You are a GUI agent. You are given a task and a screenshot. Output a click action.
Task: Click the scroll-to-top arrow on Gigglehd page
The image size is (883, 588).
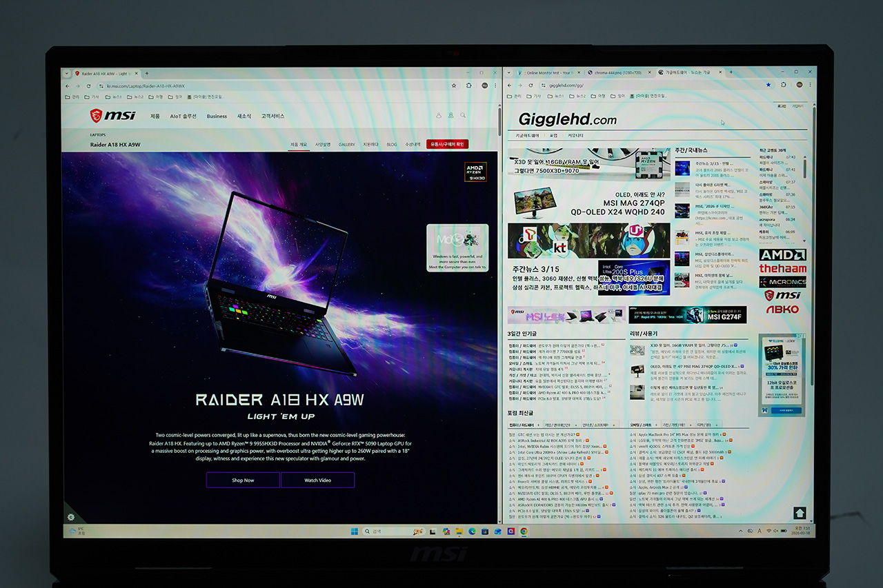point(800,513)
